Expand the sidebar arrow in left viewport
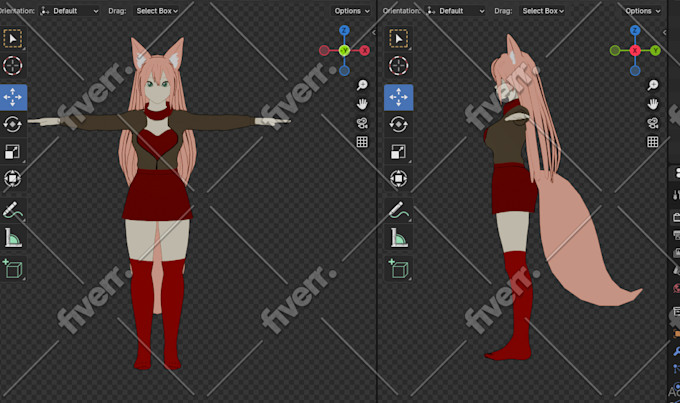This screenshot has height=403, width=680. point(374,33)
